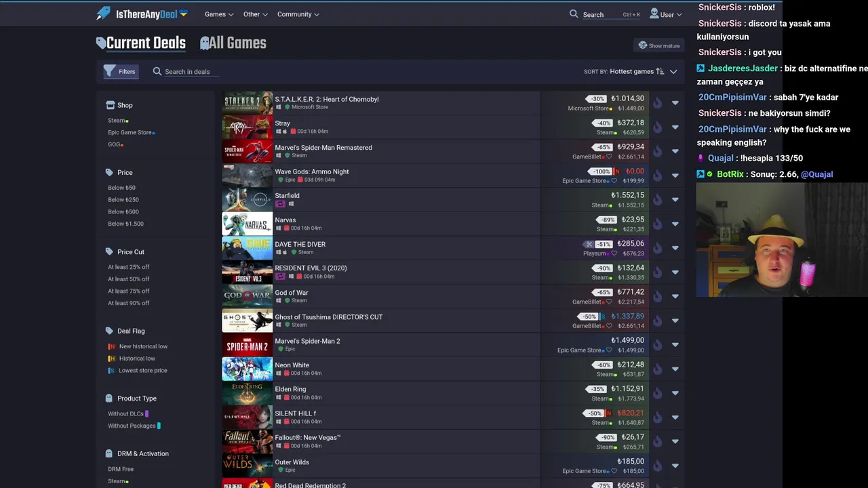Click the flame icon for RESIDENT EVIL 3
Screen dimensions: 868x488
[657, 272]
